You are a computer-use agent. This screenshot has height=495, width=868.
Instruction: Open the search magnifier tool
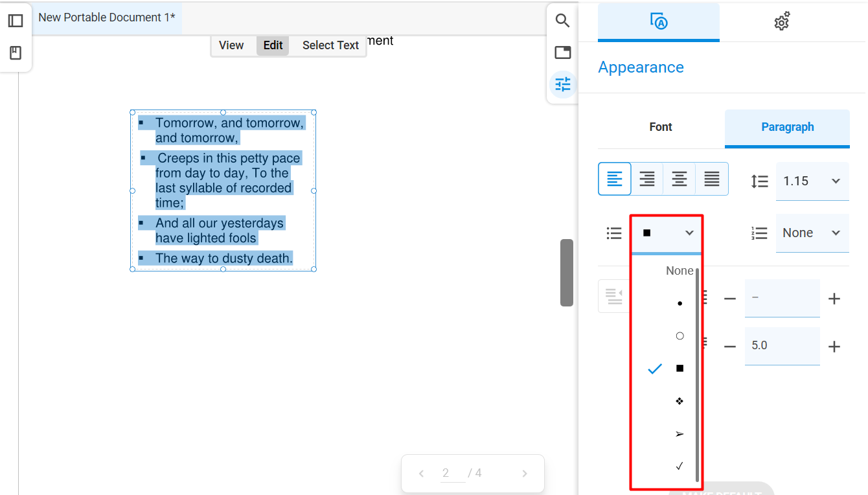point(563,21)
